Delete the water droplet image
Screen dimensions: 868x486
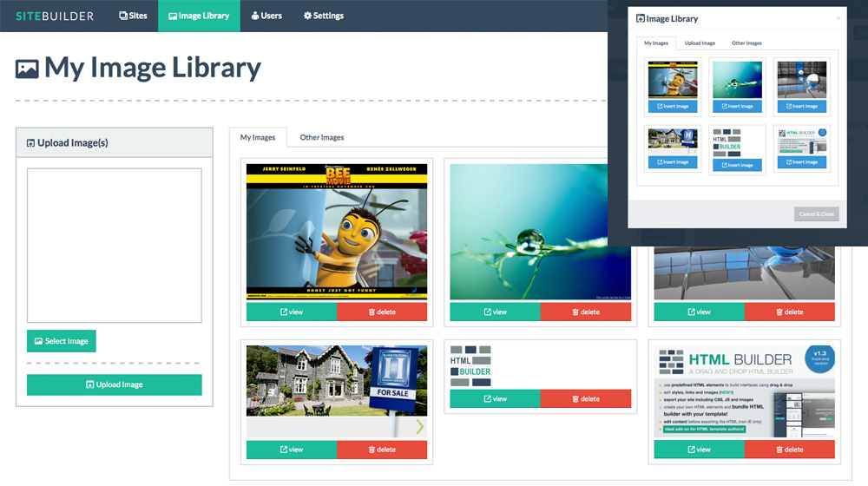[x=585, y=312]
